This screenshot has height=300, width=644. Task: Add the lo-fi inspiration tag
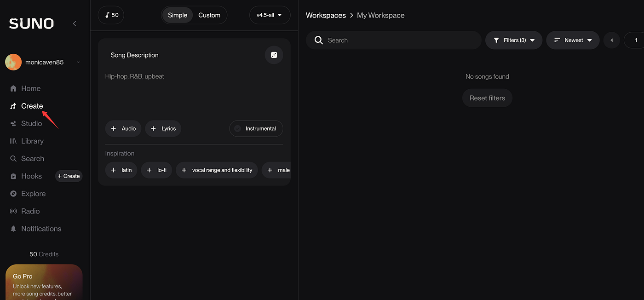[156, 170]
